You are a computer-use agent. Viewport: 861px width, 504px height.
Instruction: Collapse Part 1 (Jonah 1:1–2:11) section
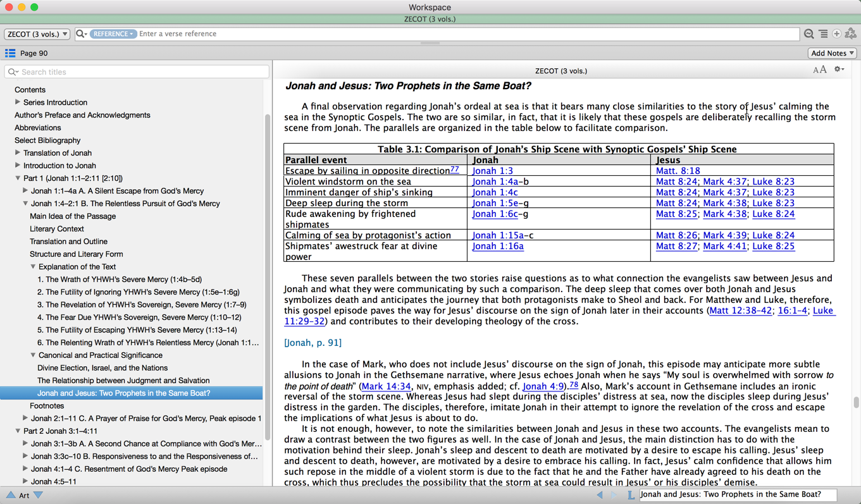pos(18,178)
